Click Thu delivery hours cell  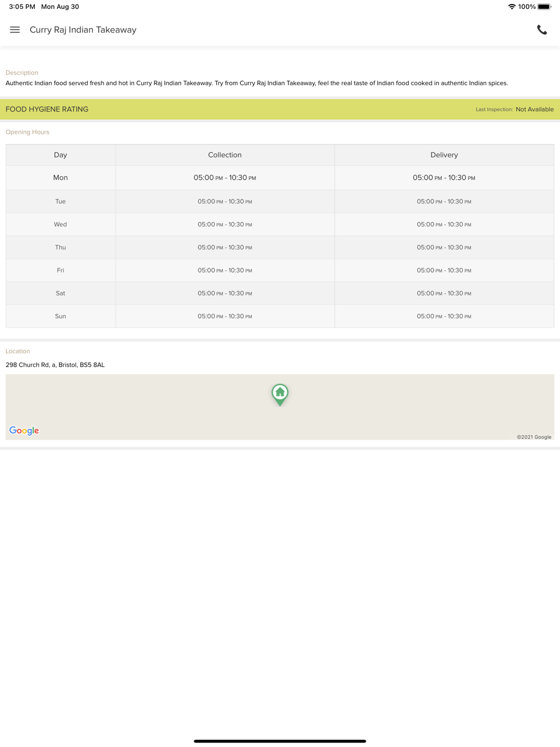[444, 248]
